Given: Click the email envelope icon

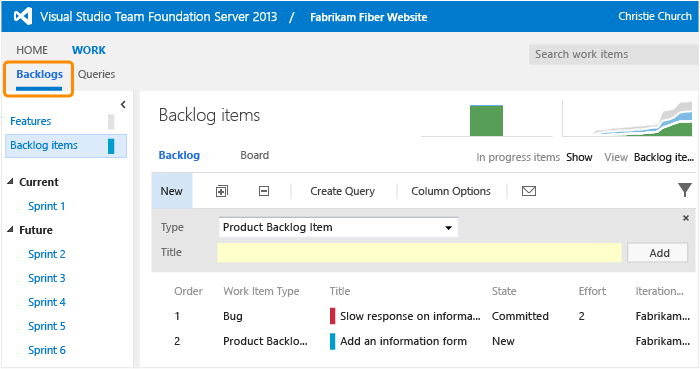Looking at the screenshot, I should tap(529, 191).
